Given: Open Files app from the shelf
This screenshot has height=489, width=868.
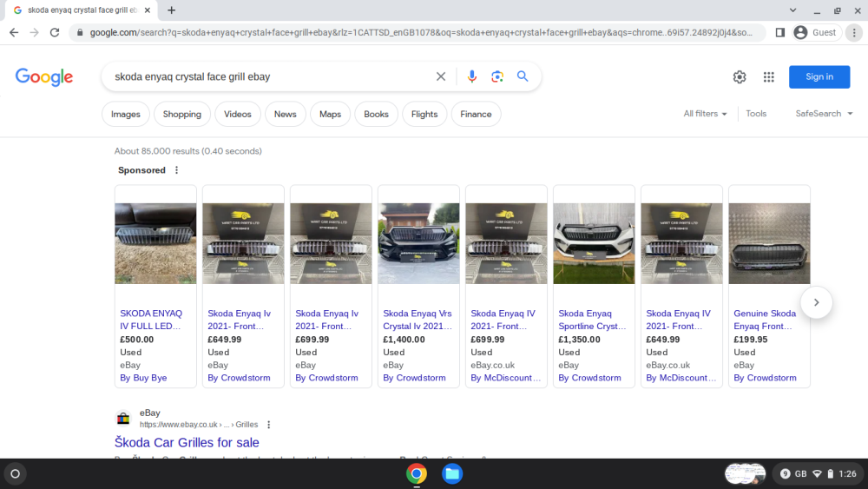Looking at the screenshot, I should coord(452,474).
